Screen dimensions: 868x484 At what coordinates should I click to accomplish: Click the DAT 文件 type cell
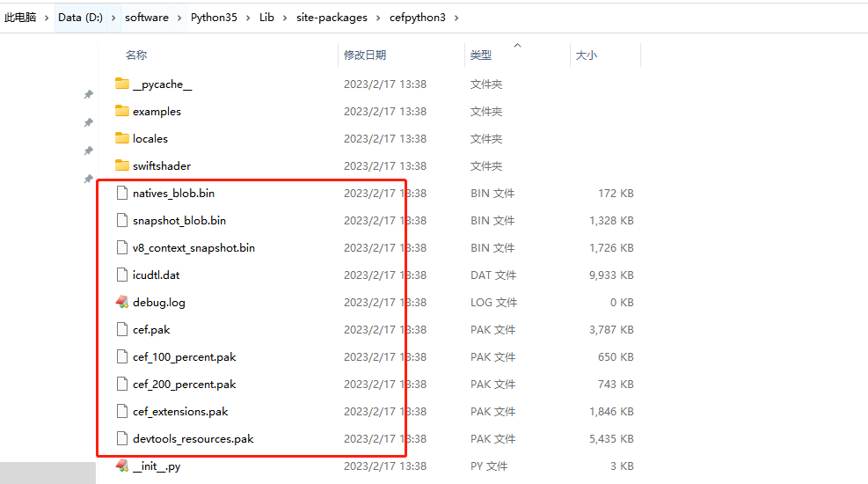coord(493,274)
